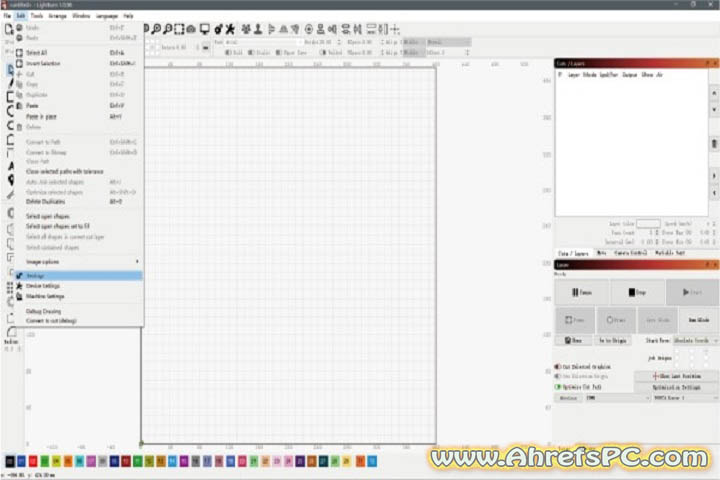Viewport: 720px width, 480px height.
Task: Select Device Settings in Edit menu
Action: click(79, 286)
